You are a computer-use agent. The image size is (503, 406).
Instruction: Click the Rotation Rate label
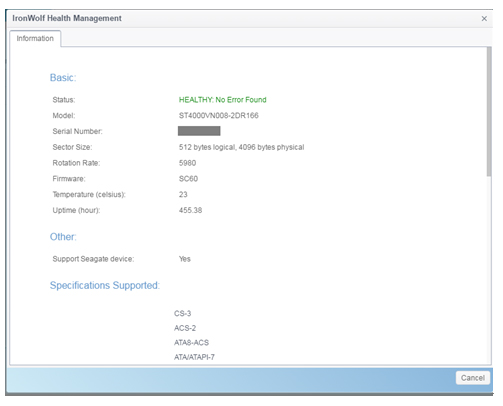point(76,163)
